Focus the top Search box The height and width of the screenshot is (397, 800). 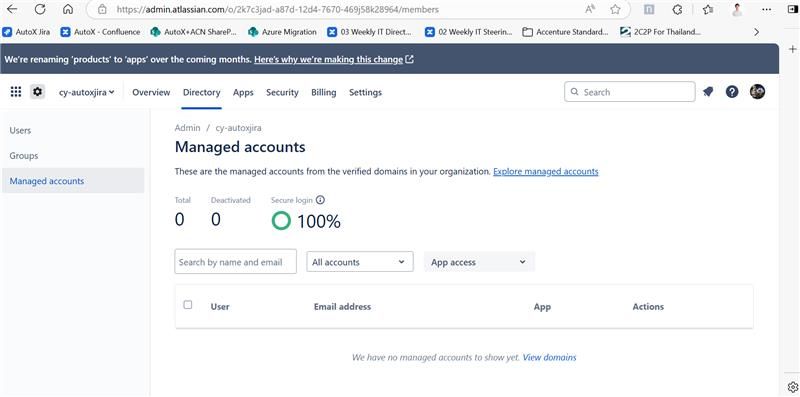[630, 92]
